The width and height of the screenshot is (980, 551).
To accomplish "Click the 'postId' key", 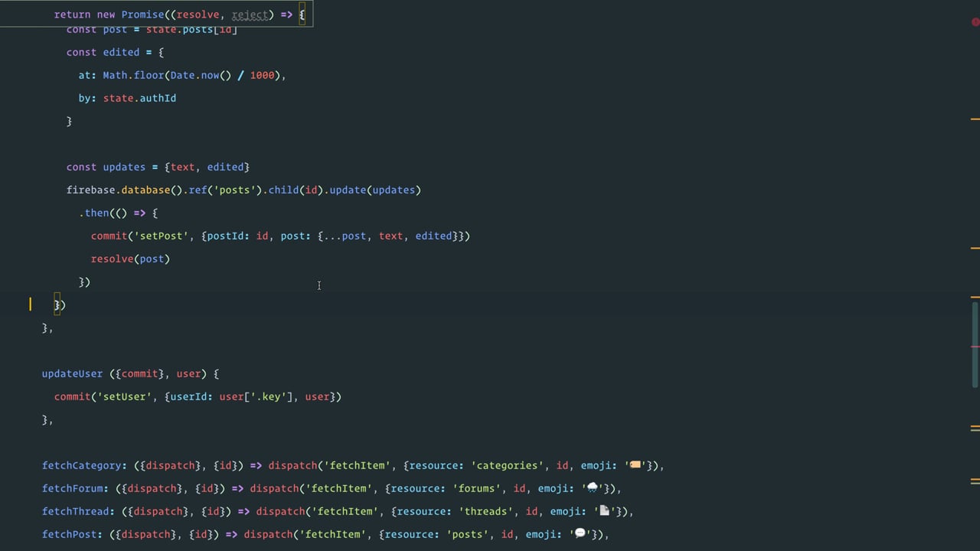I will click(226, 236).
